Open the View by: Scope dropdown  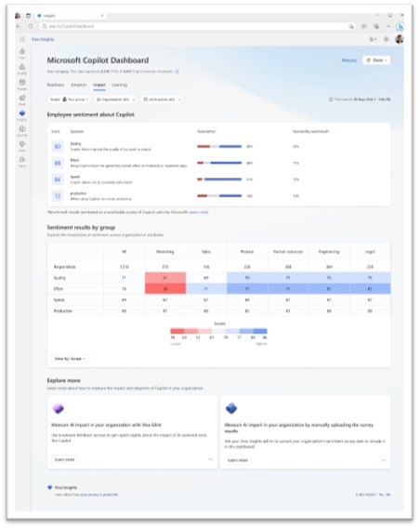coord(70,359)
